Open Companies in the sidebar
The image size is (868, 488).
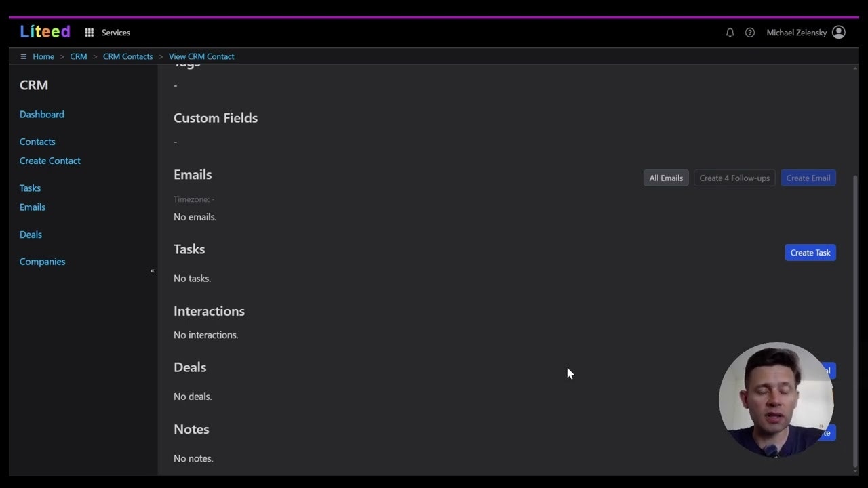(42, 261)
